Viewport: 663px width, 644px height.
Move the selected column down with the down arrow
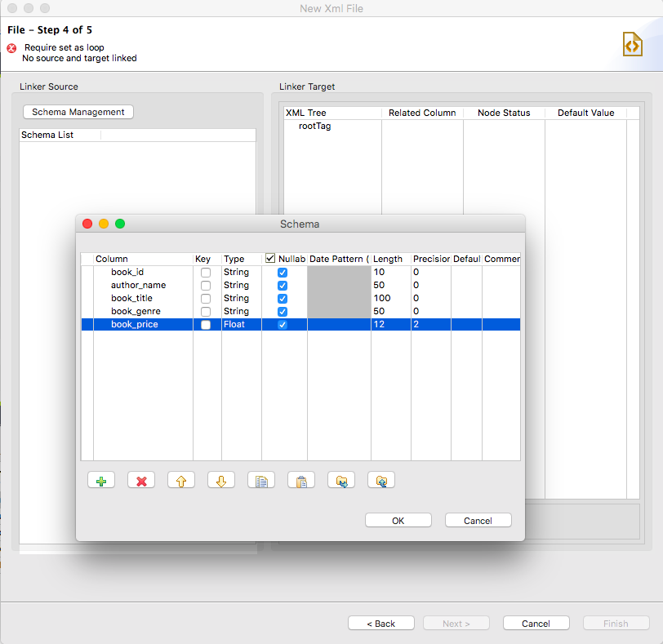(220, 480)
